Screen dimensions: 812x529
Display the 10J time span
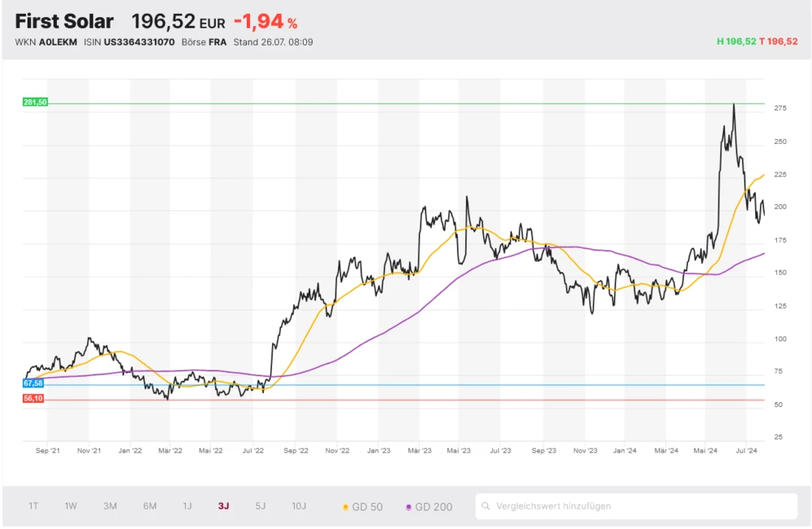(299, 506)
